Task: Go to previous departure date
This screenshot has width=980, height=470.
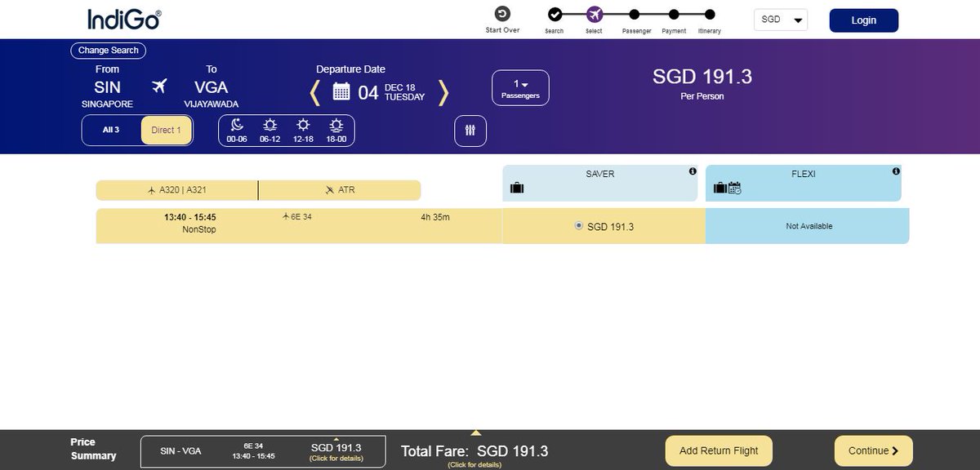Action: pos(315,92)
